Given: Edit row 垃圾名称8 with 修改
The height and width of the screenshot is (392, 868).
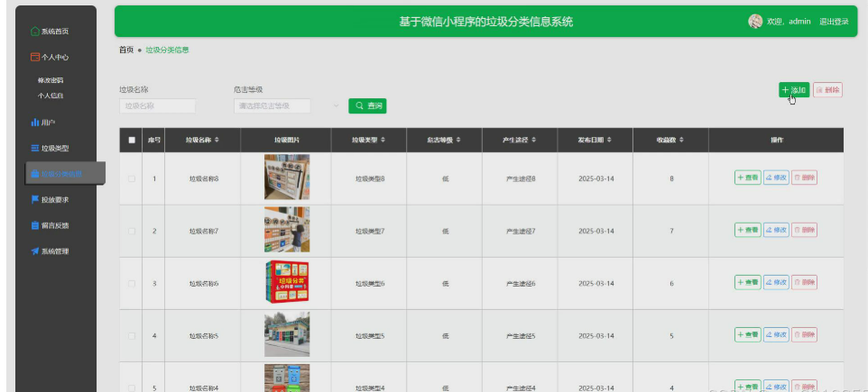Looking at the screenshot, I should [x=776, y=178].
